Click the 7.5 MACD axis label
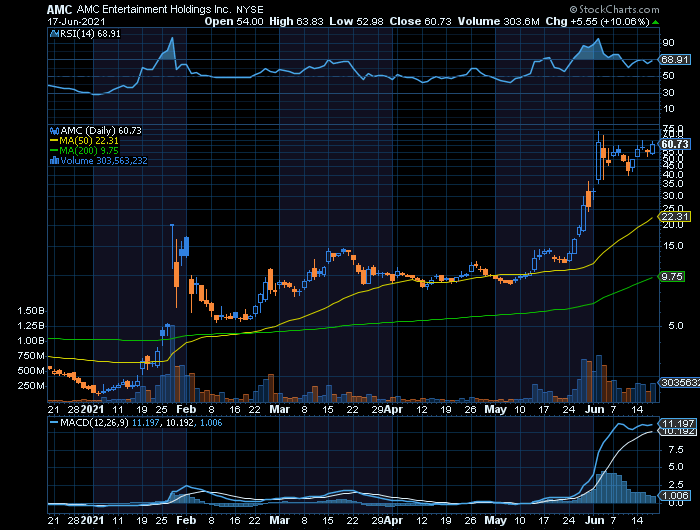700x530 pixels. (x=675, y=450)
